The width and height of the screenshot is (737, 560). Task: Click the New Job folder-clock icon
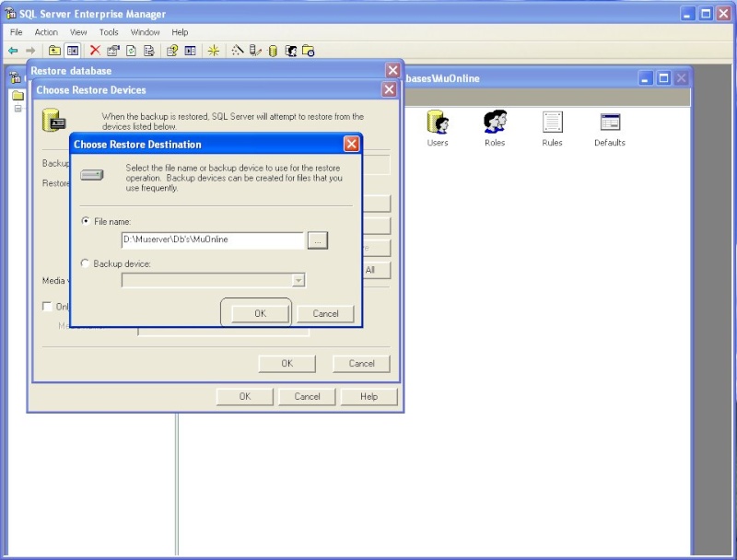point(308,51)
